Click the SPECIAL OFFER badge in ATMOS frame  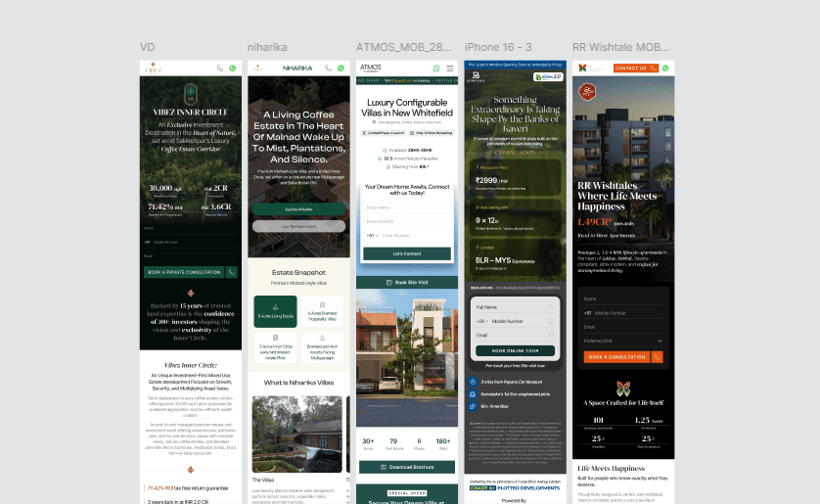pos(407,493)
